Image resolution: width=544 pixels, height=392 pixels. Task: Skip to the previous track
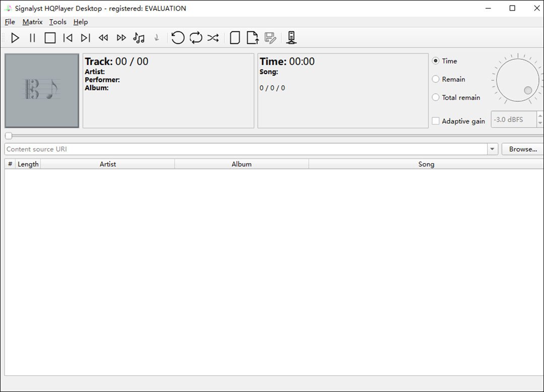coord(67,38)
